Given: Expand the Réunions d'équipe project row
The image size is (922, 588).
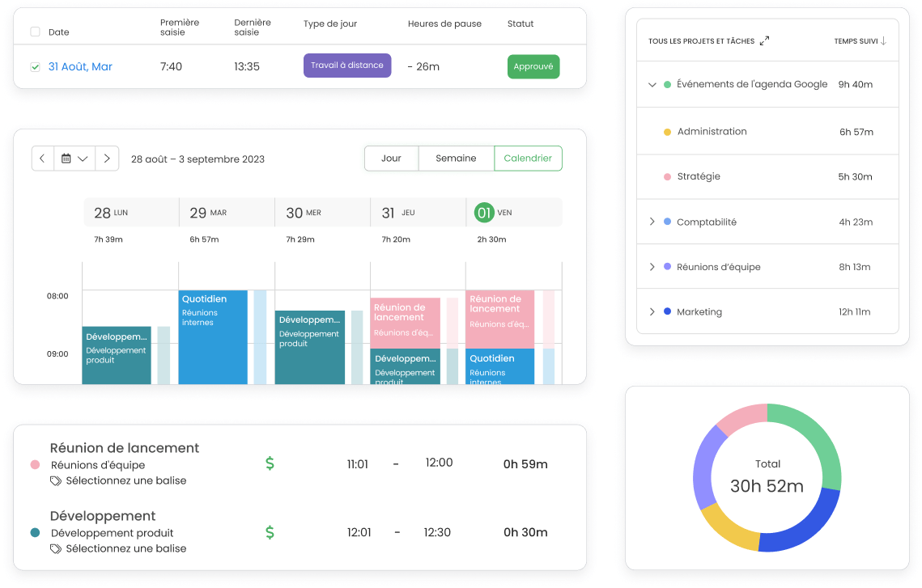Looking at the screenshot, I should [652, 267].
